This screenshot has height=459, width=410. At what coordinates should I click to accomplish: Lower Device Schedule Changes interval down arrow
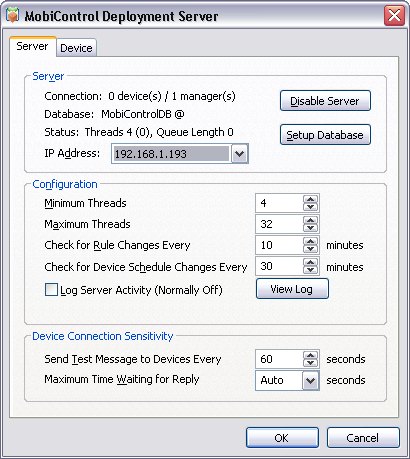[x=310, y=270]
